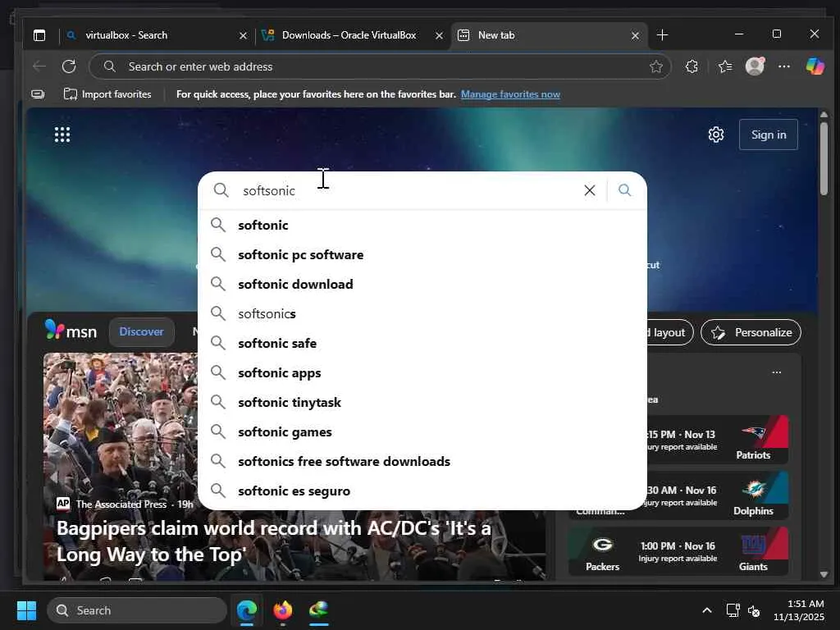Viewport: 840px width, 630px height.
Task: Click the muted volume tray icon
Action: pos(754,610)
